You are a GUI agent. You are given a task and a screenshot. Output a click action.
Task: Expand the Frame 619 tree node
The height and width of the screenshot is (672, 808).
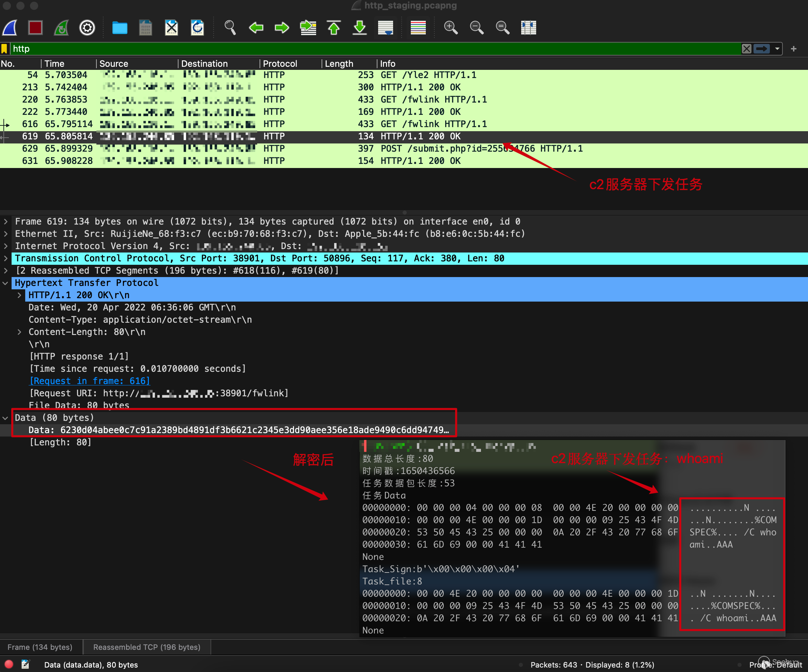coord(6,222)
